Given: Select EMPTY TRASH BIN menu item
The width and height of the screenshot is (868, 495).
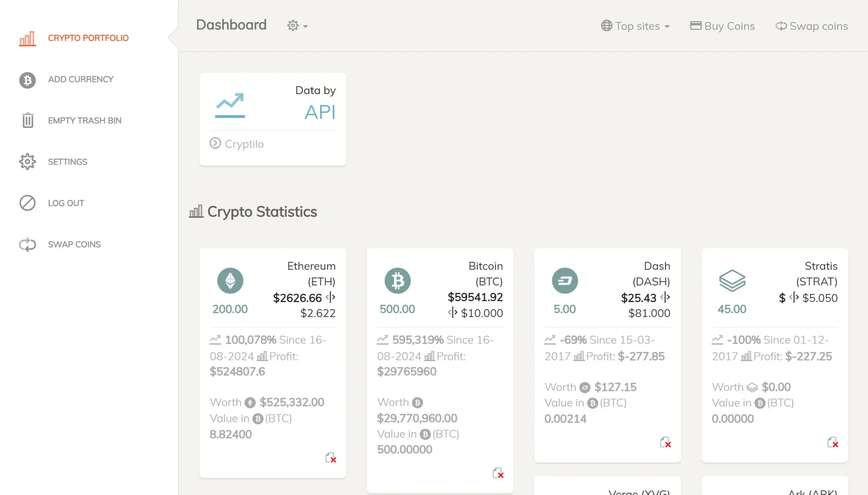Looking at the screenshot, I should (85, 120).
